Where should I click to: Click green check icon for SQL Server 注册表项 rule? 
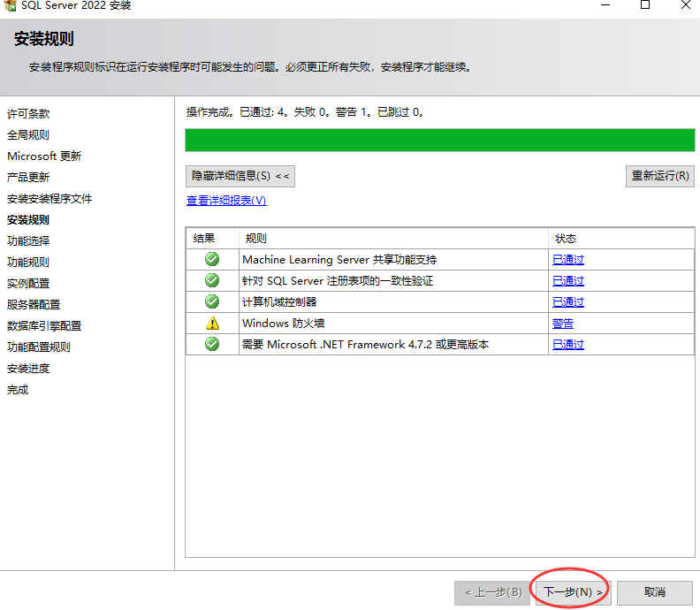coord(212,280)
